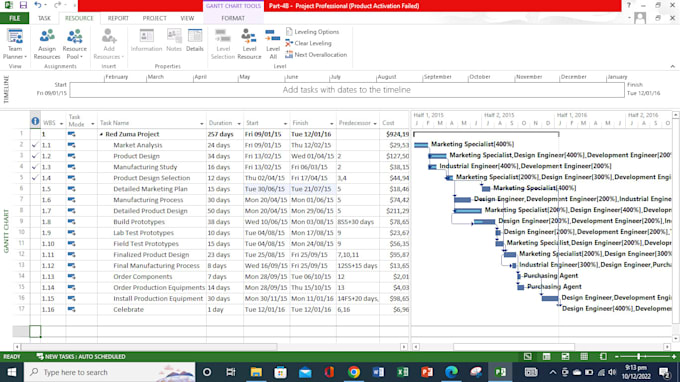Open Word from taskbar
The image size is (680, 382).
pos(378,372)
